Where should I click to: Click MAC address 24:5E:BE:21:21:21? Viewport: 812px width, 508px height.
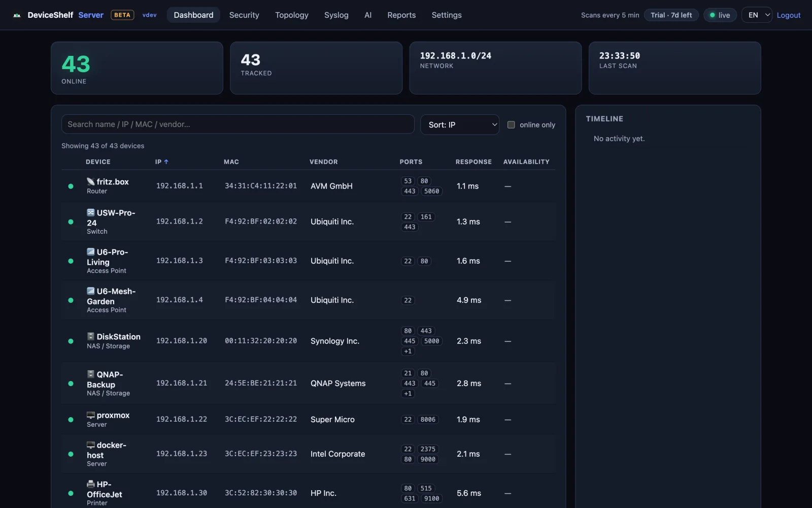pos(261,383)
